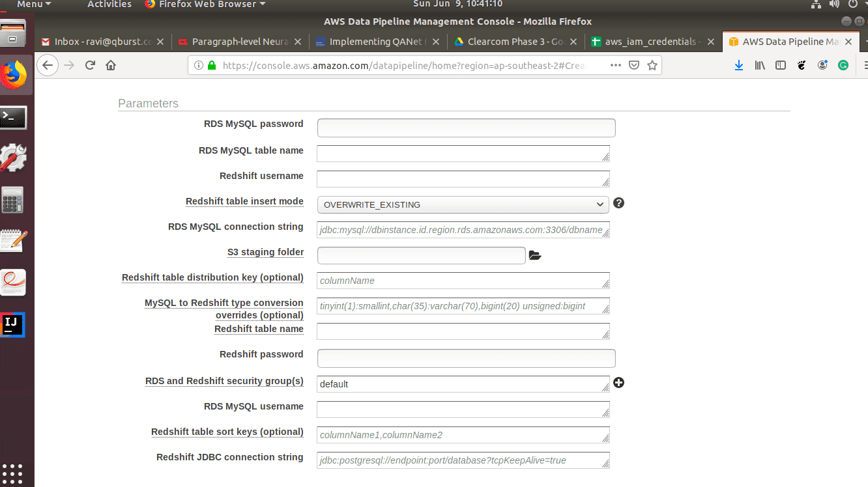
Task: Click Activities in the top panel
Action: coord(109,5)
